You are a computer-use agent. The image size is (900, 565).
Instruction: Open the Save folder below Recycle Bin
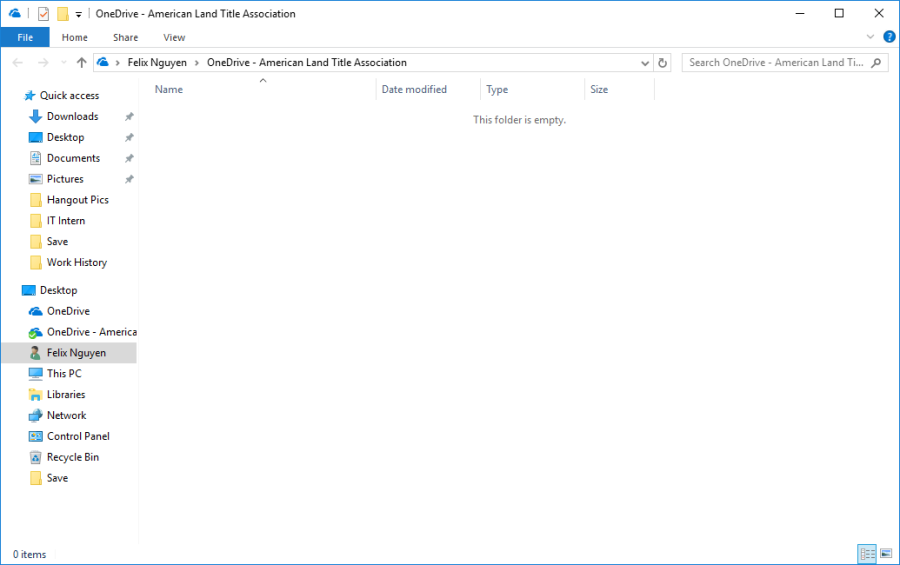point(57,478)
